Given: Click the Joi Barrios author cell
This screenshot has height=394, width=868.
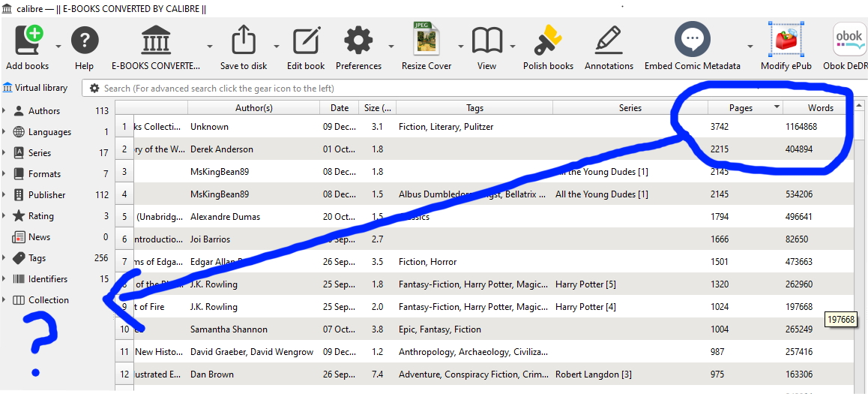Looking at the screenshot, I should 254,239.
